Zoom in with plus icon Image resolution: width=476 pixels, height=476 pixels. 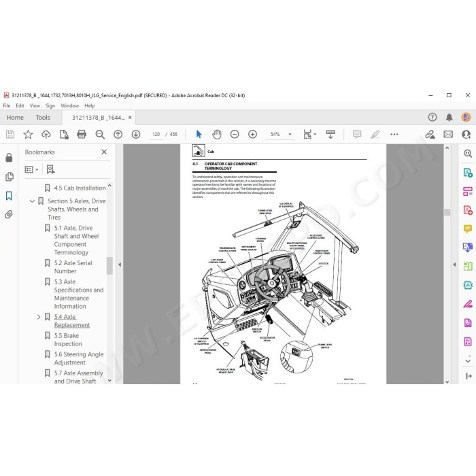[x=252, y=134]
